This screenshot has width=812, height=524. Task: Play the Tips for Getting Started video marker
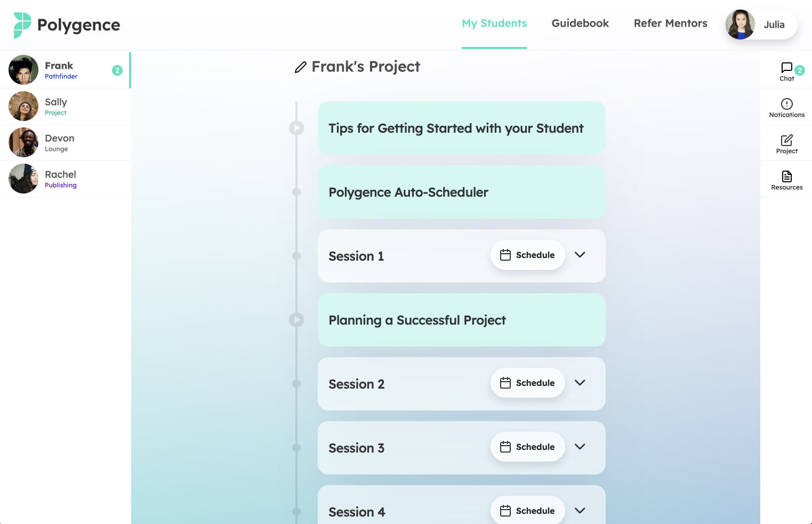click(296, 128)
